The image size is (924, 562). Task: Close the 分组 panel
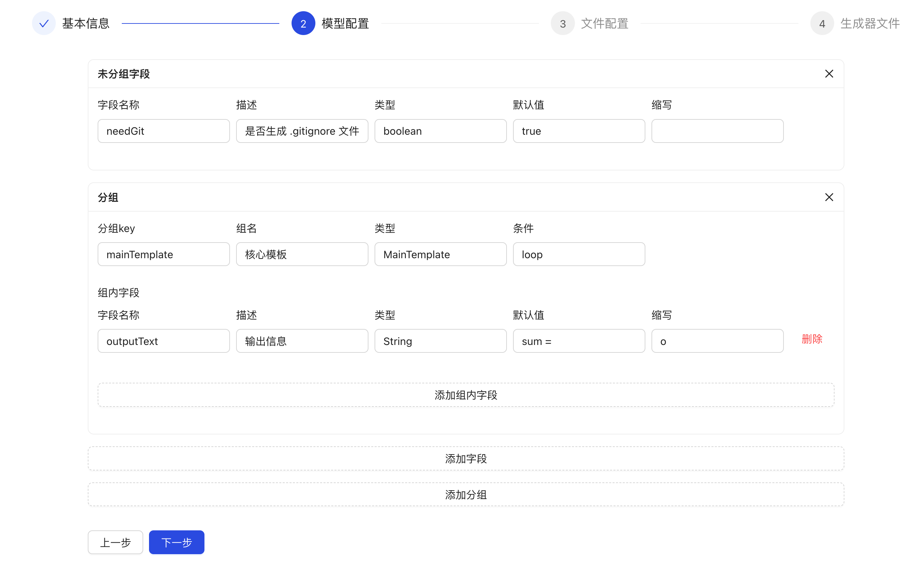pyautogui.click(x=829, y=197)
